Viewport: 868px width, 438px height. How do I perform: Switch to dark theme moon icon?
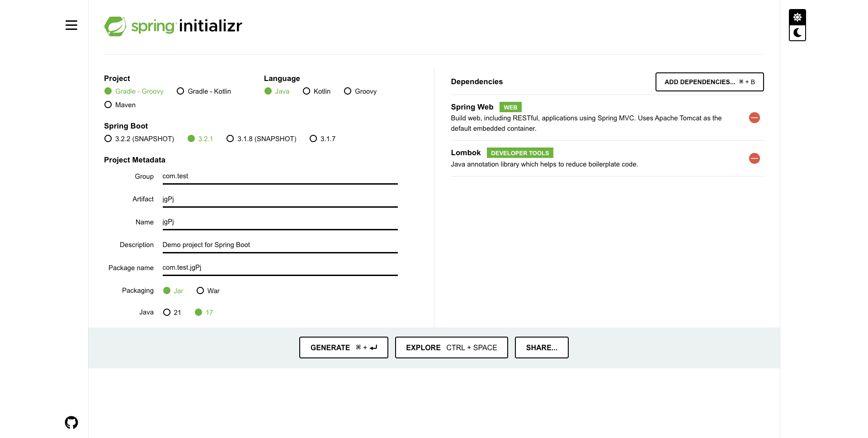tap(797, 33)
